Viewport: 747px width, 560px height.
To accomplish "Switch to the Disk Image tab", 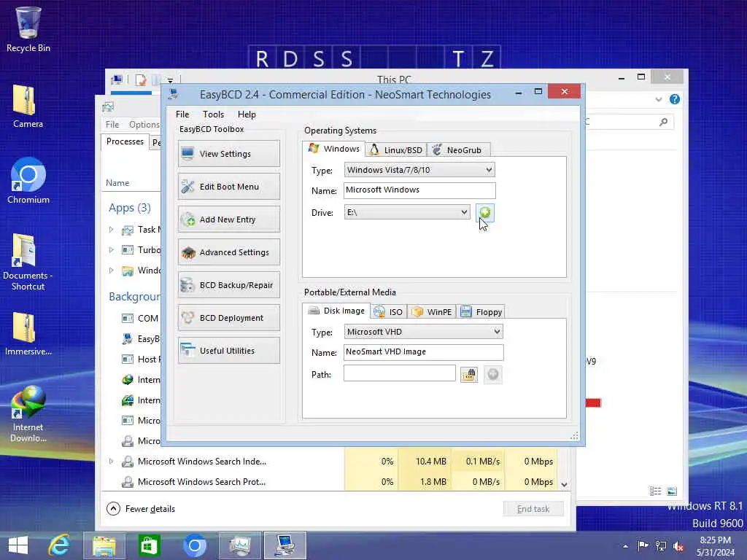I will click(x=336, y=311).
